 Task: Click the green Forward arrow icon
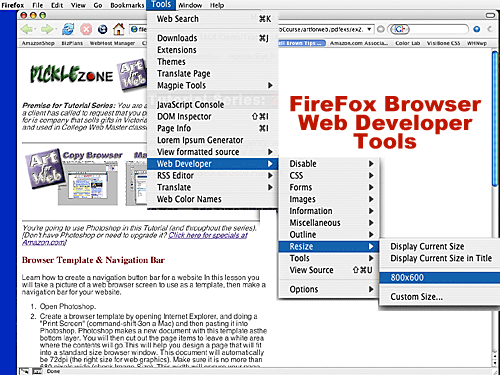click(x=47, y=29)
